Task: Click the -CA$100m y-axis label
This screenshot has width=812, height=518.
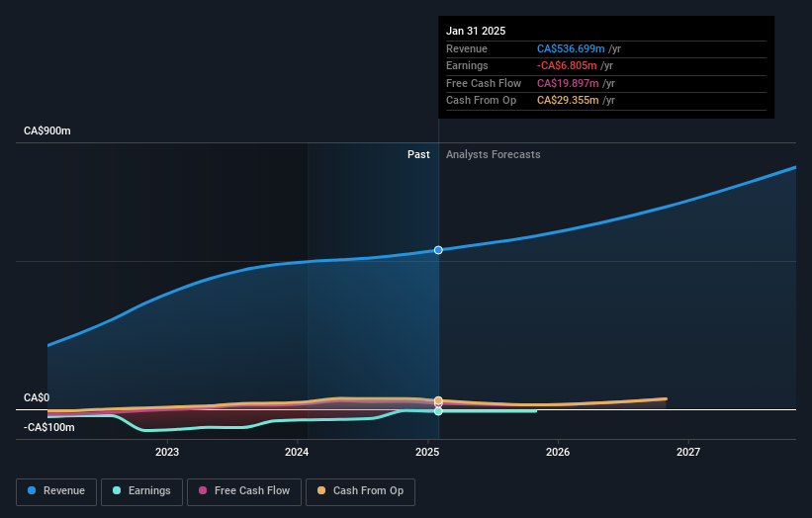Action: 49,427
